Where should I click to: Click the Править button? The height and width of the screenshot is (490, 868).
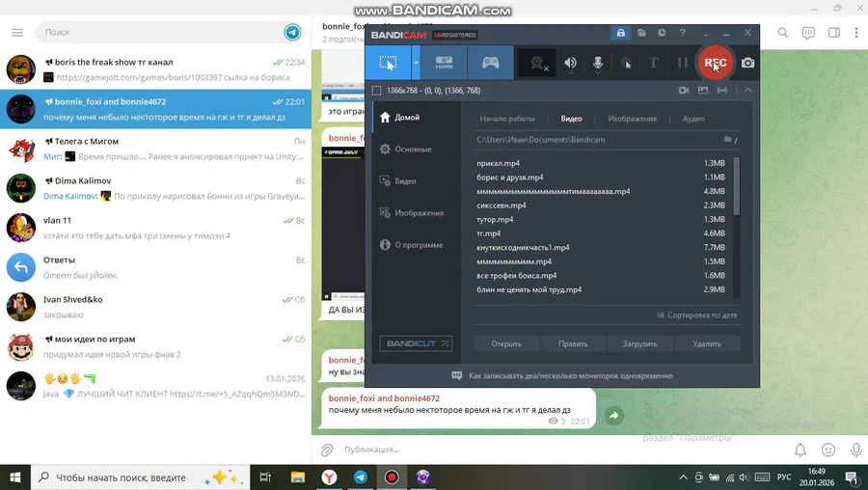pyautogui.click(x=573, y=343)
